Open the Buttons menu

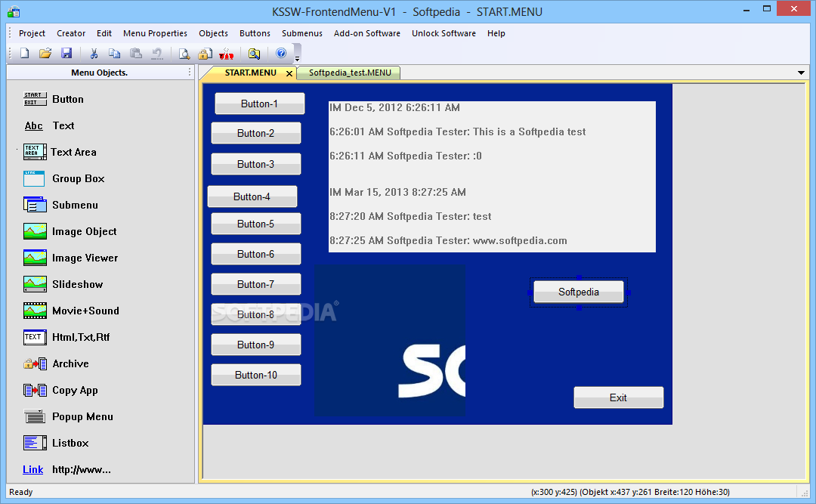(x=255, y=33)
